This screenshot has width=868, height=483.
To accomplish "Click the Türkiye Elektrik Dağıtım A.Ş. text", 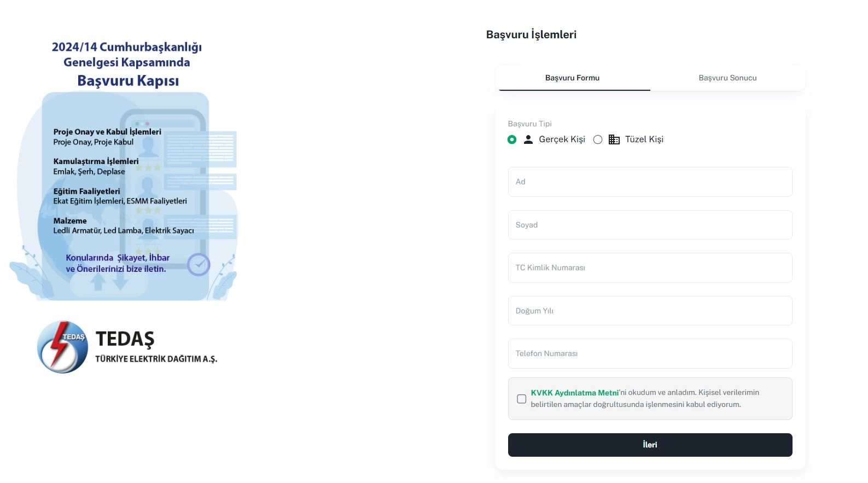I will click(156, 359).
